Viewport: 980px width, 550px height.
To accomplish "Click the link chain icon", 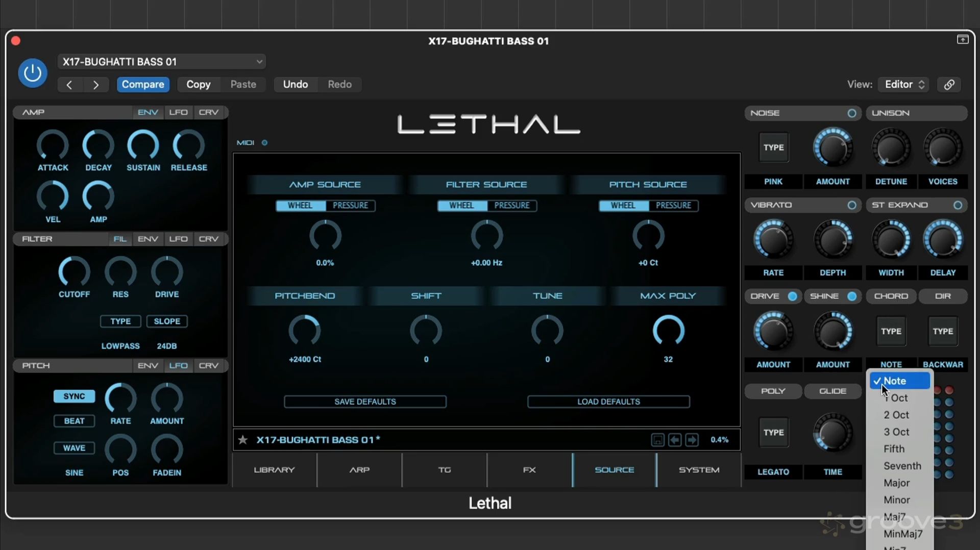I will coord(949,85).
